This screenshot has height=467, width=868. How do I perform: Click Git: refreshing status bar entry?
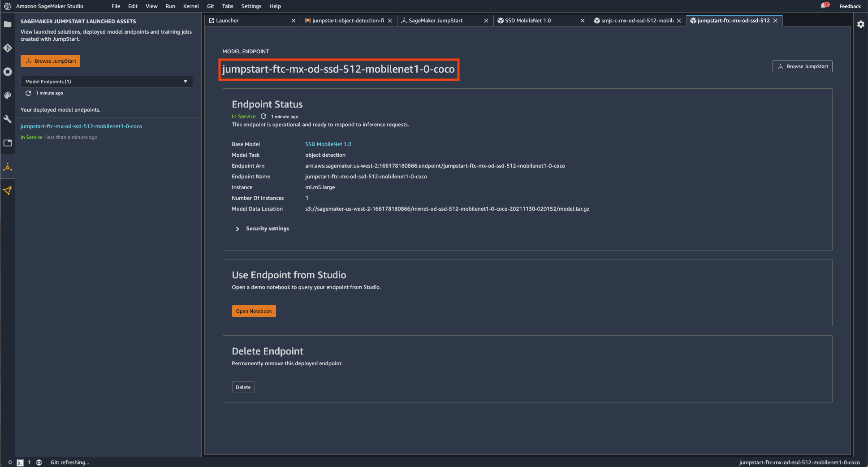click(x=70, y=463)
